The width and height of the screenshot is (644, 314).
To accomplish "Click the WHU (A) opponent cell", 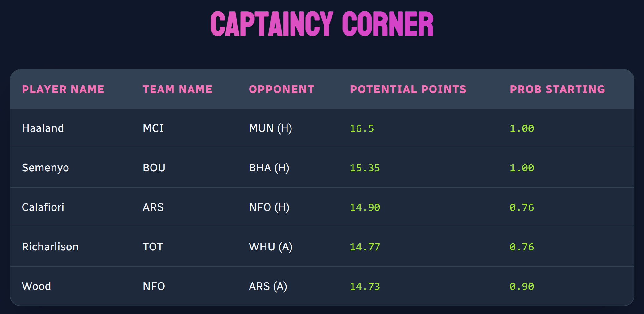I will click(270, 247).
